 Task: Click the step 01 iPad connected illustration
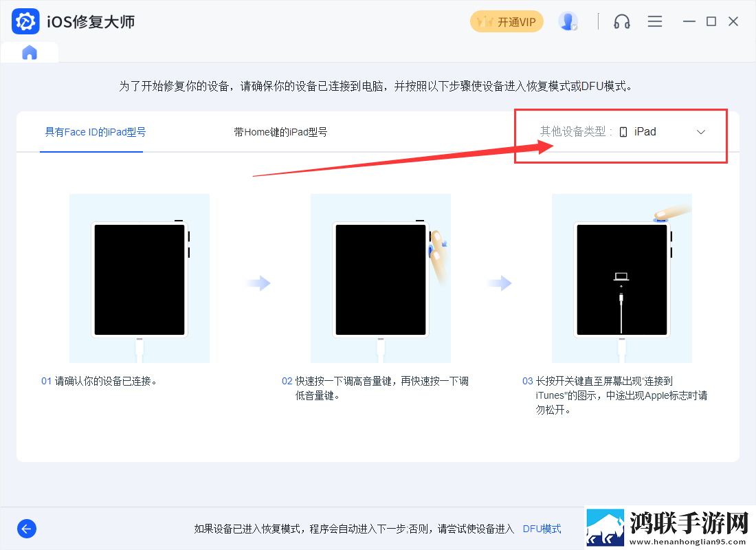[140, 278]
